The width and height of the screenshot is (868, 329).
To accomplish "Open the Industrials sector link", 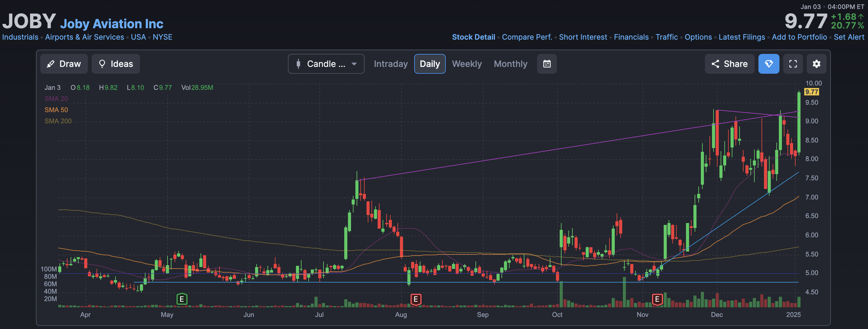I will tap(20, 37).
